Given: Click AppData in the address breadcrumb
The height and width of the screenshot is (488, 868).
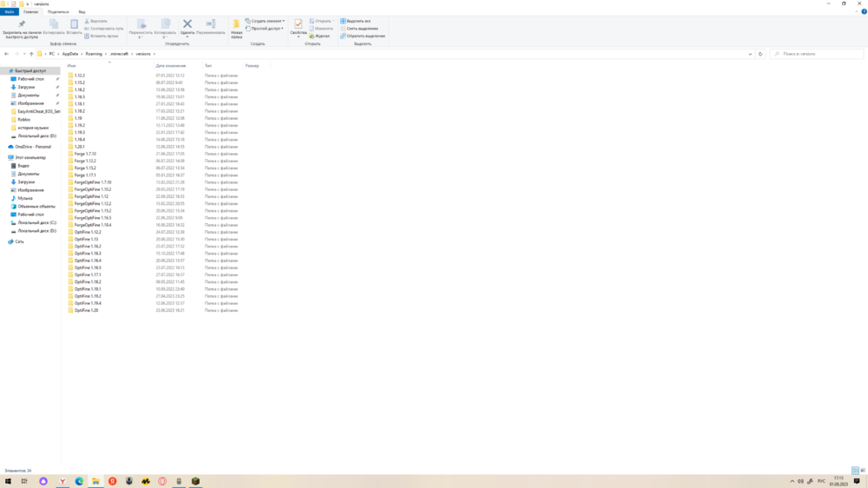Looking at the screenshot, I should [70, 54].
